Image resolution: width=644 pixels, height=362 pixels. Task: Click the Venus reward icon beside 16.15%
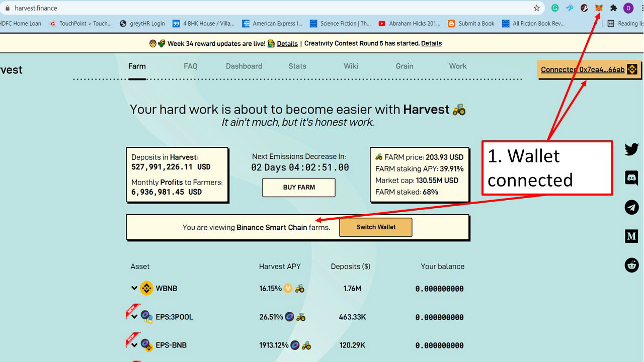point(288,288)
